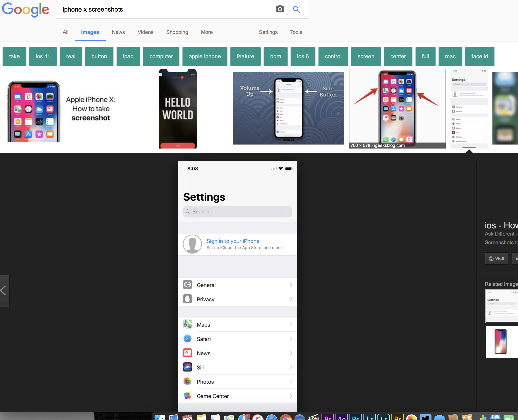Select the 'apple iphone' filter chip
Viewport: 518px width, 420px height.
tap(204, 56)
